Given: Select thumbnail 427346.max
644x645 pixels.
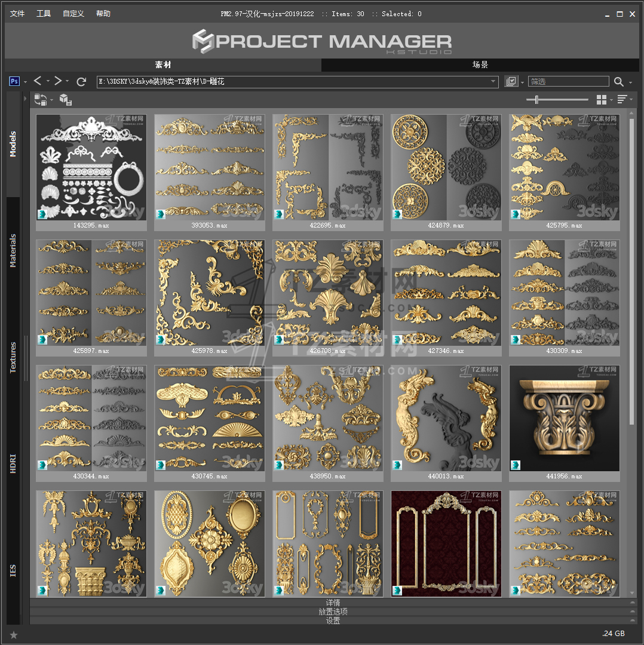Looking at the screenshot, I should pyautogui.click(x=446, y=297).
